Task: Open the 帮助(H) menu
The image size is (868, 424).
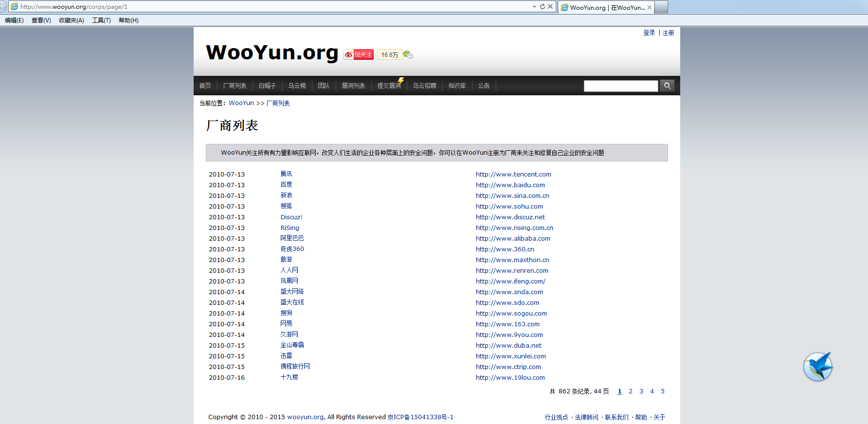Action: click(128, 20)
